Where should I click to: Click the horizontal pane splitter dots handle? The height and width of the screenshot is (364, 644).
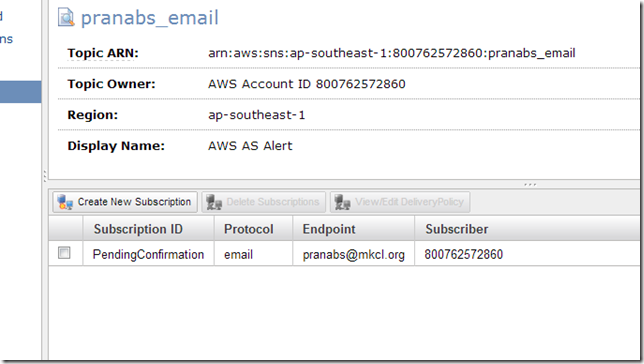coord(530,184)
